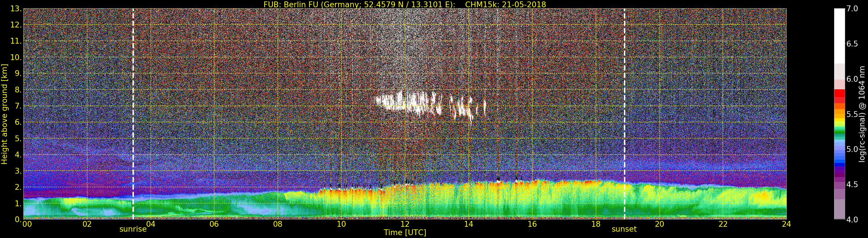
Task: Select the white dashed sunrise marker line
Action: point(133,114)
